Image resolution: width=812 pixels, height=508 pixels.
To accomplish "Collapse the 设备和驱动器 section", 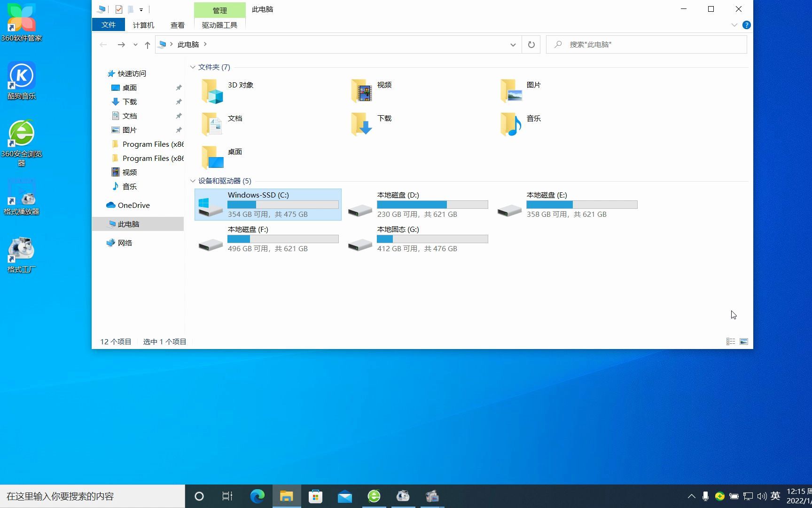I will [x=193, y=181].
